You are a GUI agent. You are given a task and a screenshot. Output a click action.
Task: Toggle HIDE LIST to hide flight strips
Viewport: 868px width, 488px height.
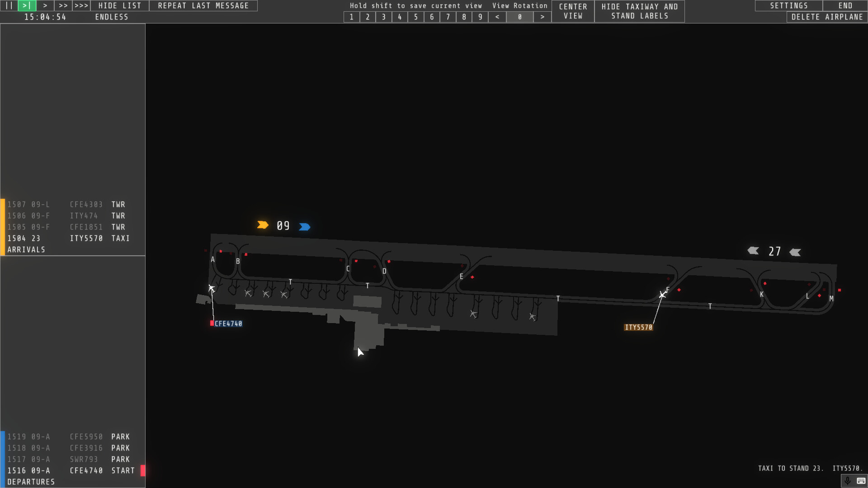119,5
